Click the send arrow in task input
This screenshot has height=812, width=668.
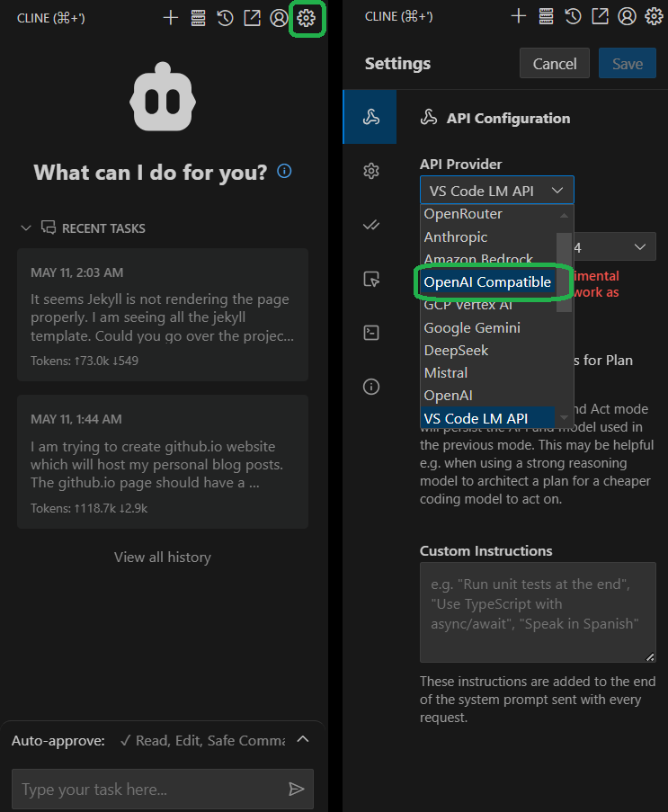pos(296,789)
